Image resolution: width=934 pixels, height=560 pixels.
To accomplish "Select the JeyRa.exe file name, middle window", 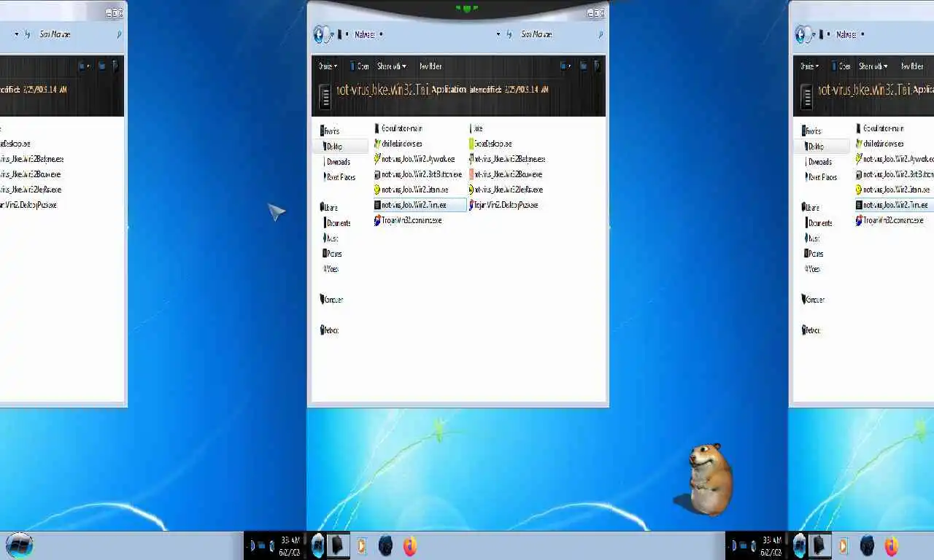I will [x=508, y=190].
